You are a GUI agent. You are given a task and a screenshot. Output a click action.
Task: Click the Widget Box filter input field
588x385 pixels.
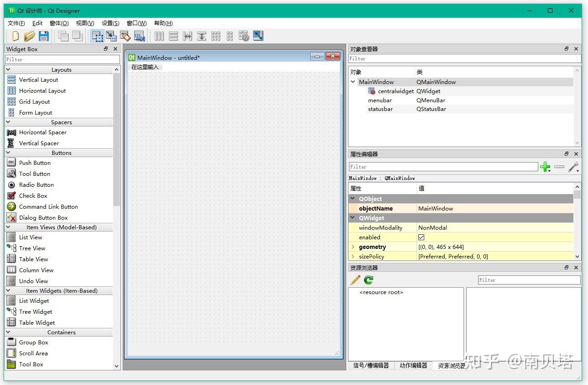[62, 59]
